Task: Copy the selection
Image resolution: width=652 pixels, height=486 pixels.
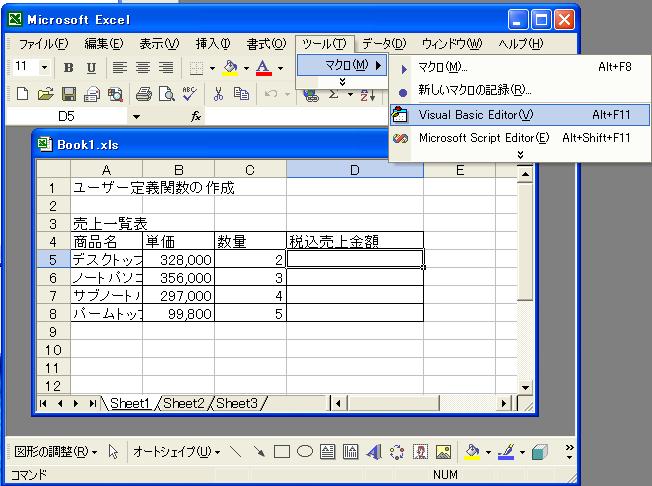Action: point(241,94)
